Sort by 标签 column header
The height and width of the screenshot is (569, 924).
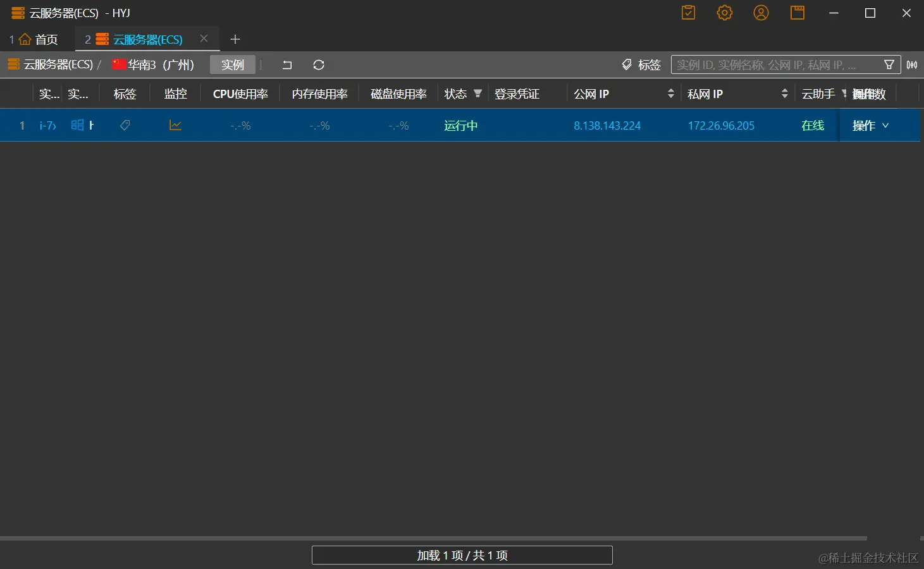coord(125,94)
